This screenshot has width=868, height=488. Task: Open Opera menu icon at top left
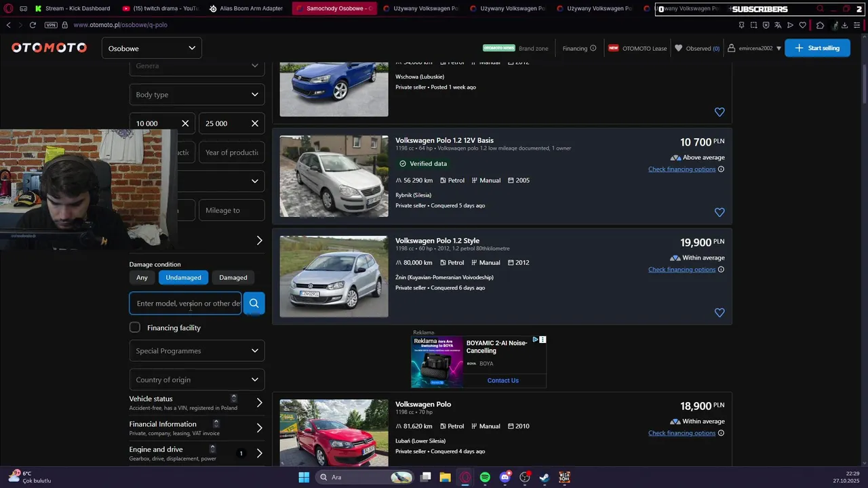(8, 9)
